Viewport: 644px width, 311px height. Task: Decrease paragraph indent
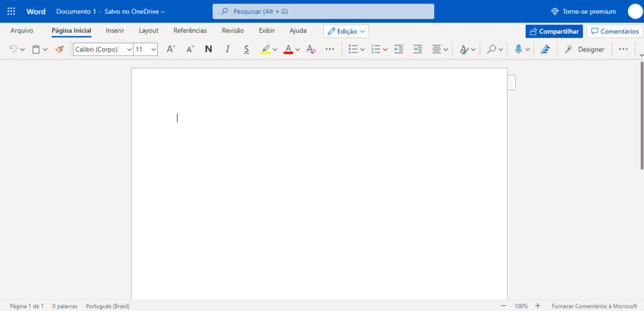tap(398, 49)
